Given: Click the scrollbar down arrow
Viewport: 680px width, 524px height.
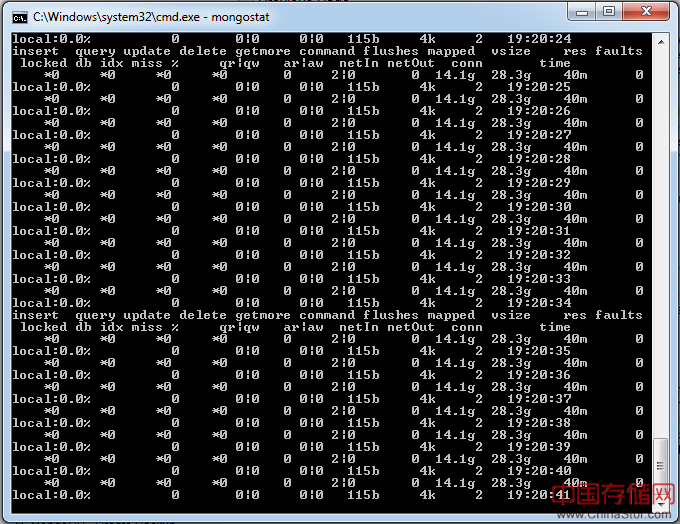Looking at the screenshot, I should point(661,504).
